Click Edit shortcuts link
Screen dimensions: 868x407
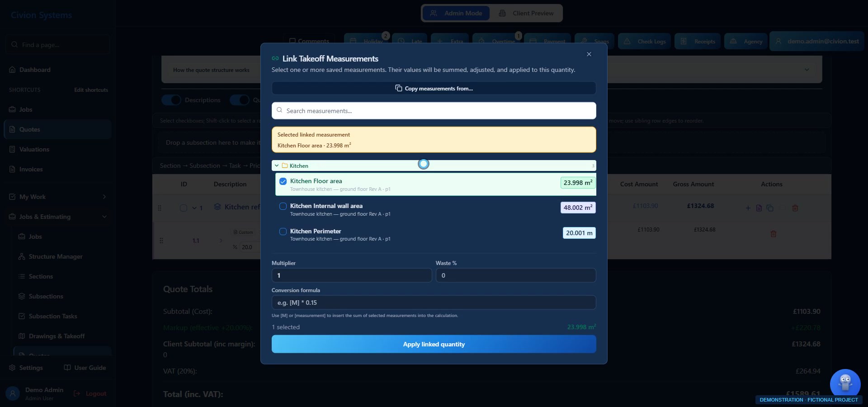tap(91, 90)
